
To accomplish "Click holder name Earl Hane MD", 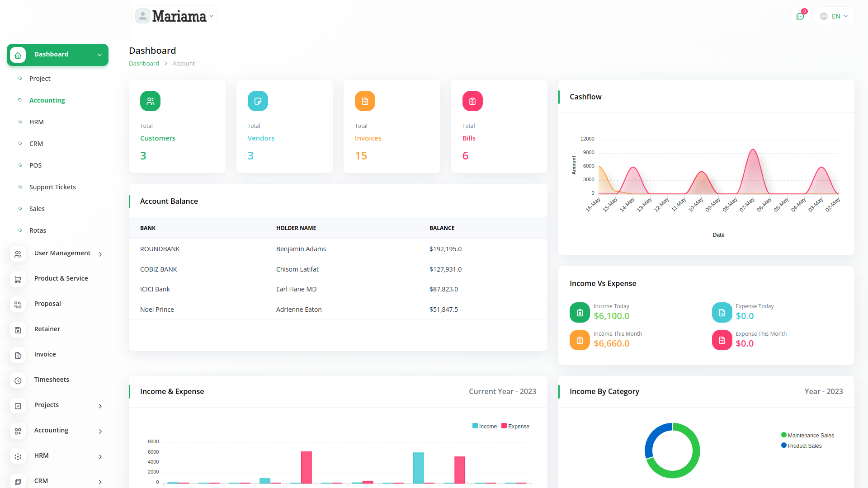I will coord(296,289).
